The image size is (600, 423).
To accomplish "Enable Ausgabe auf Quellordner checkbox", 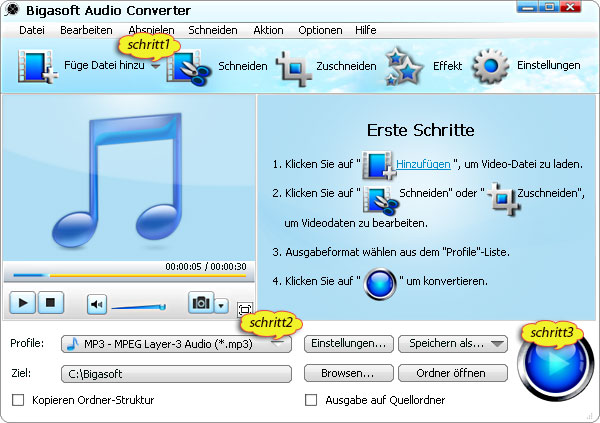I will click(311, 400).
